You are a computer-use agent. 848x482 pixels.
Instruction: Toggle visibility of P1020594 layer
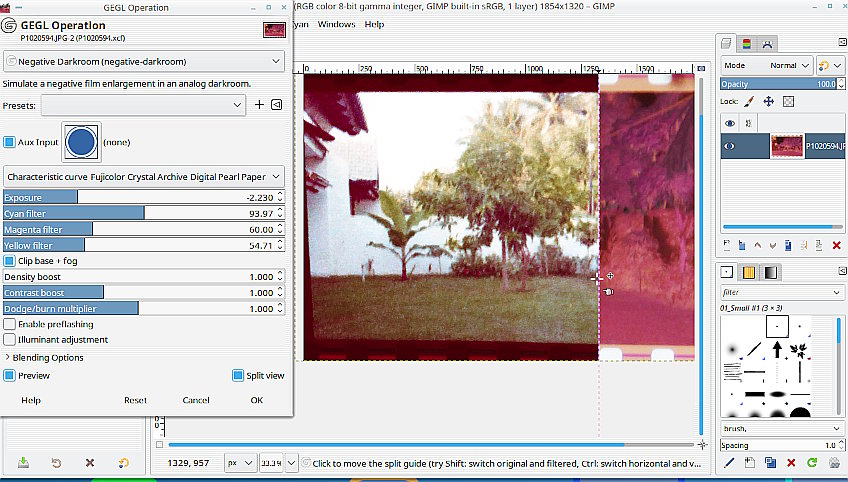click(729, 146)
